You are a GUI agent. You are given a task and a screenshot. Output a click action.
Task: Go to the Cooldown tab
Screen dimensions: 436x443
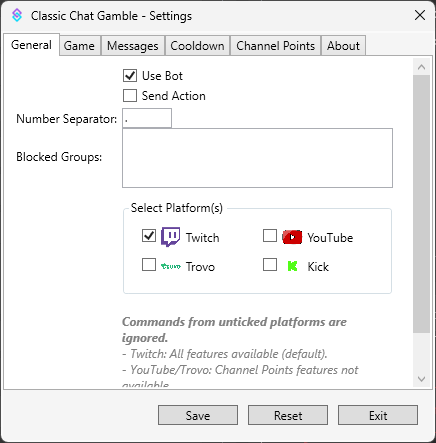197,46
